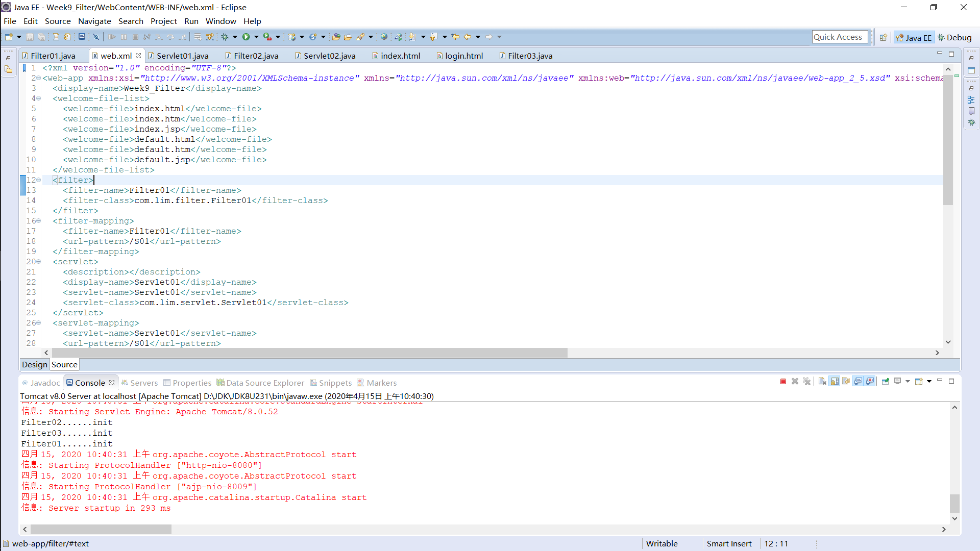Collapse the filter element at line 12

pos(39,180)
